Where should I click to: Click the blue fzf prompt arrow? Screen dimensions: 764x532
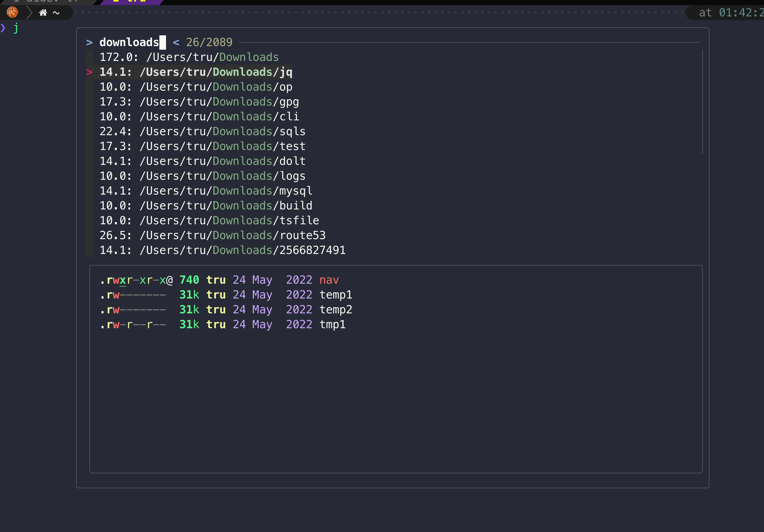(x=89, y=42)
